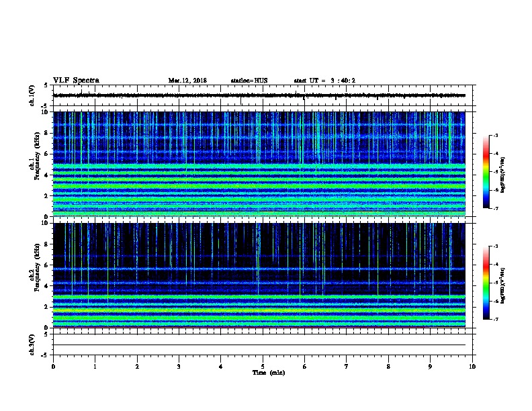Click the "VLF Spectra" title text
Screen dimensions: 532x411
tap(76, 81)
